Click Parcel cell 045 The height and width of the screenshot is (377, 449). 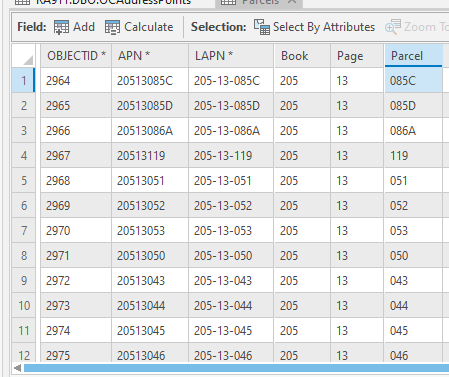414,330
